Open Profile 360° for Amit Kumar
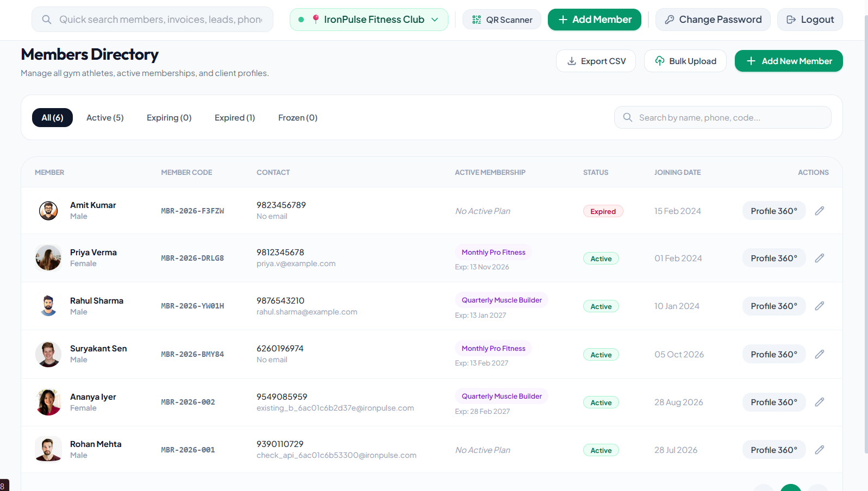This screenshot has height=491, width=868. click(774, 211)
